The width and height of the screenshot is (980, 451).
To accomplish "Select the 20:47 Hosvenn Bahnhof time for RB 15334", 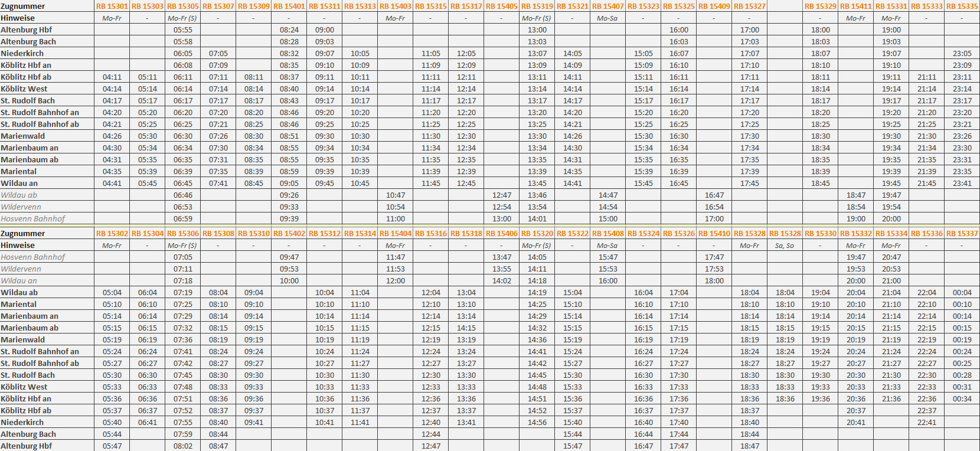I will pyautogui.click(x=891, y=257).
